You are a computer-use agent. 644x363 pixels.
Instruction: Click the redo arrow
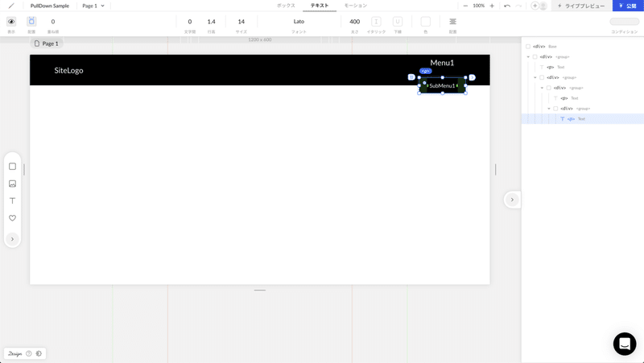tap(518, 6)
